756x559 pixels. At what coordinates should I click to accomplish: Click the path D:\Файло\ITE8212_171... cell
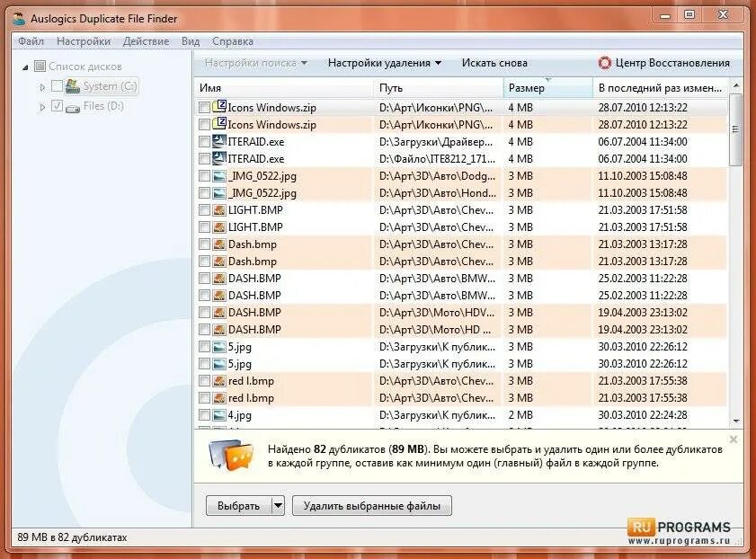pyautogui.click(x=437, y=158)
